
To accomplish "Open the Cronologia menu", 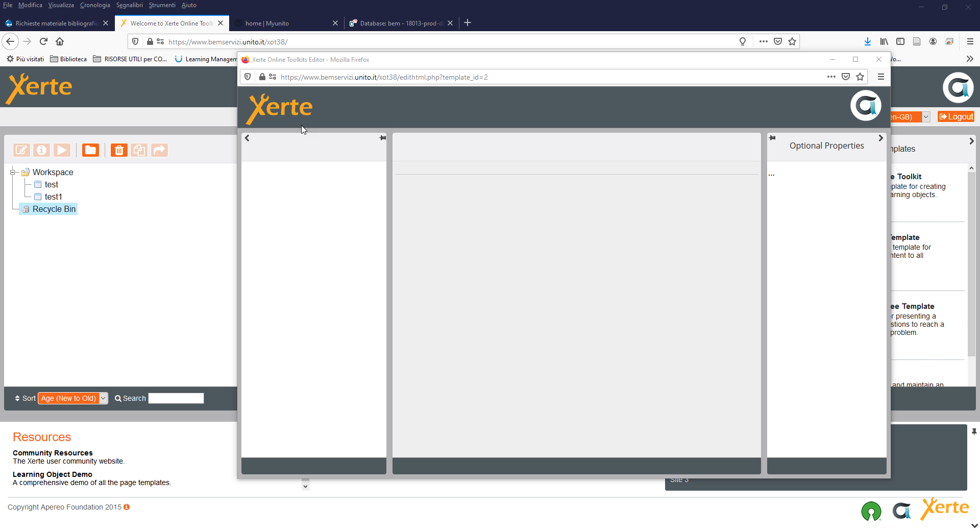I will coord(95,5).
